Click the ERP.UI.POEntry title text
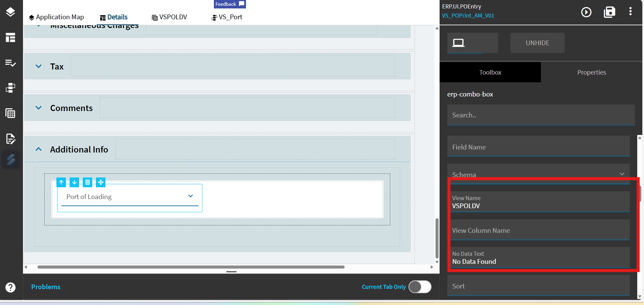This screenshot has width=644, height=305. click(462, 6)
